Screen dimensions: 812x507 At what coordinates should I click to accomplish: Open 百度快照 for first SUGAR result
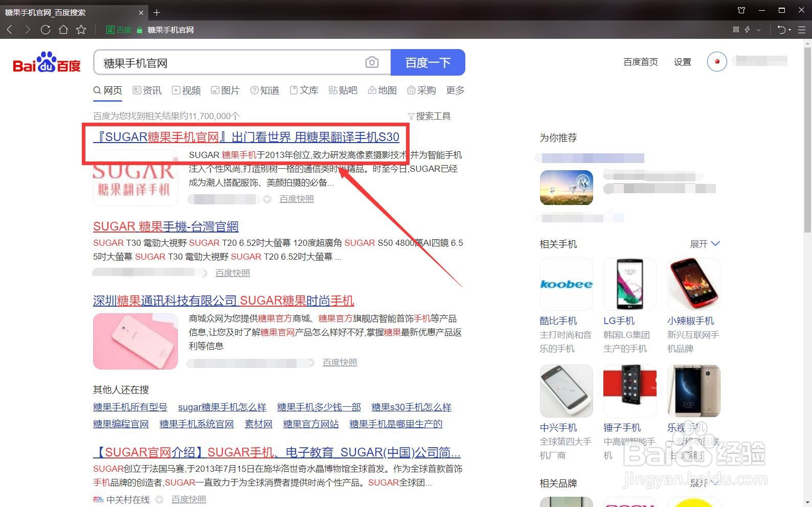click(297, 199)
